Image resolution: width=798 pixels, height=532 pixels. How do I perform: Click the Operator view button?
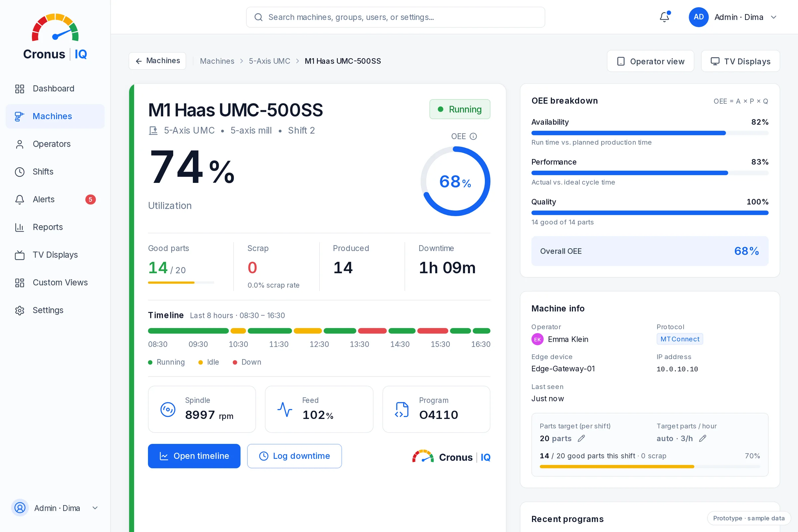[650, 62]
